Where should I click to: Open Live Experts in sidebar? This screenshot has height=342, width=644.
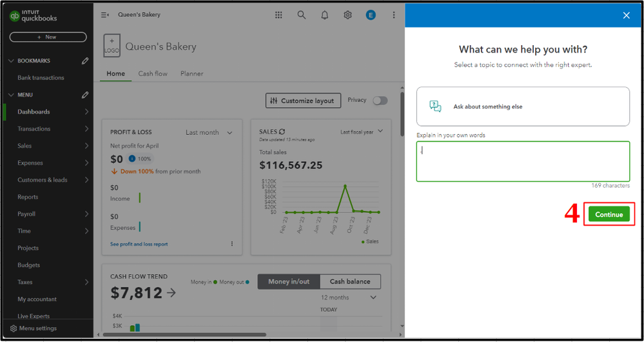[x=34, y=316]
